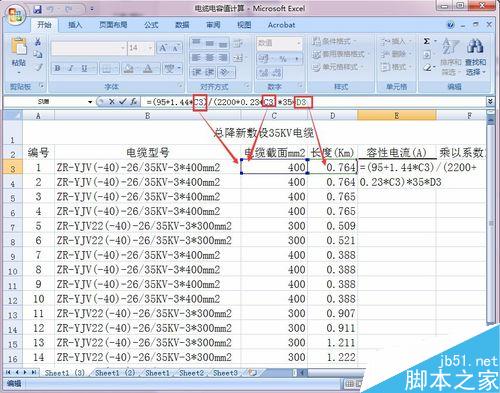This screenshot has width=500, height=393.
Task: Toggle align text right
Action: pyautogui.click(x=223, y=58)
